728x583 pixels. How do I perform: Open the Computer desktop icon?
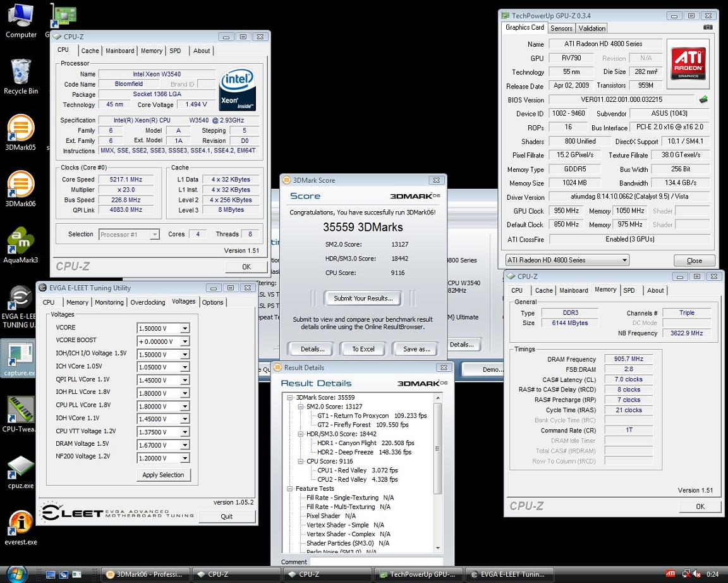tap(20, 20)
